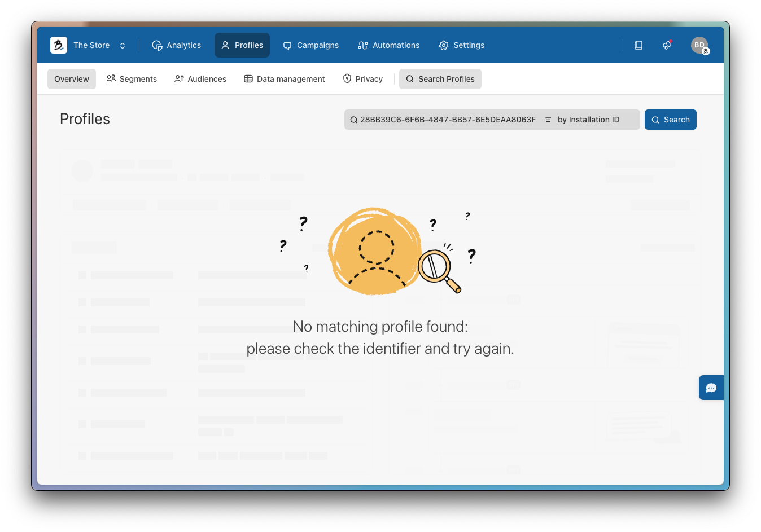Click the Installation ID search input field
Image resolution: width=761 pixels, height=532 pixels.
pos(446,120)
